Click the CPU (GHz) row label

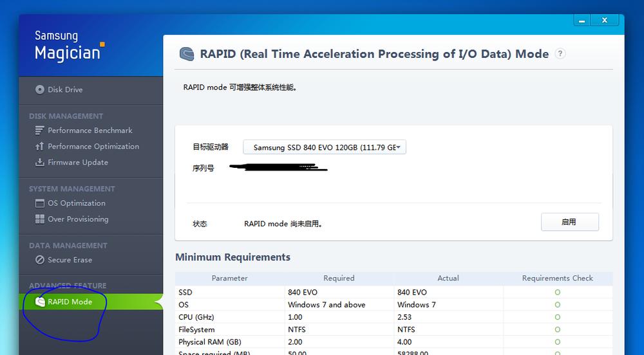(x=196, y=317)
